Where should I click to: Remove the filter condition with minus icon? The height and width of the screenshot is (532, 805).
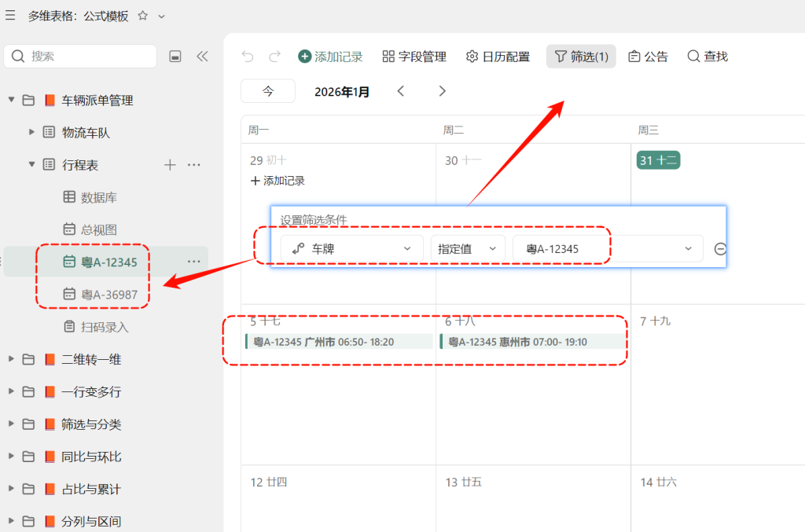pyautogui.click(x=720, y=249)
